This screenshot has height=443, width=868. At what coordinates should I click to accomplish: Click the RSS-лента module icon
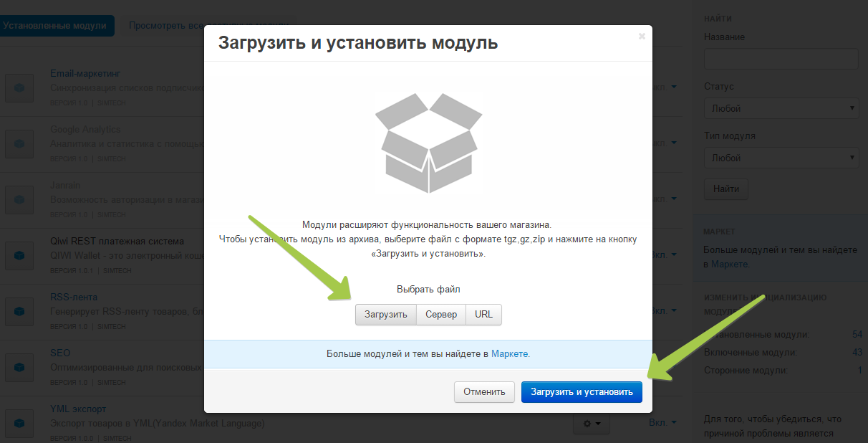19,311
